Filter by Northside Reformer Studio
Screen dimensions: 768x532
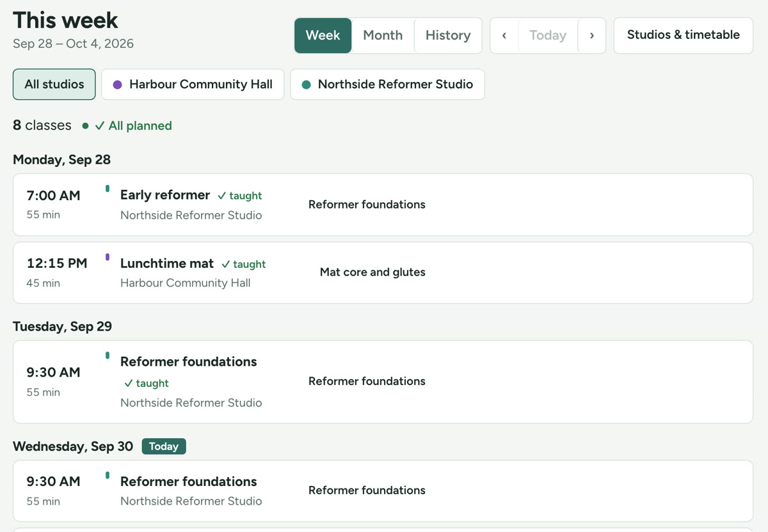(x=387, y=84)
